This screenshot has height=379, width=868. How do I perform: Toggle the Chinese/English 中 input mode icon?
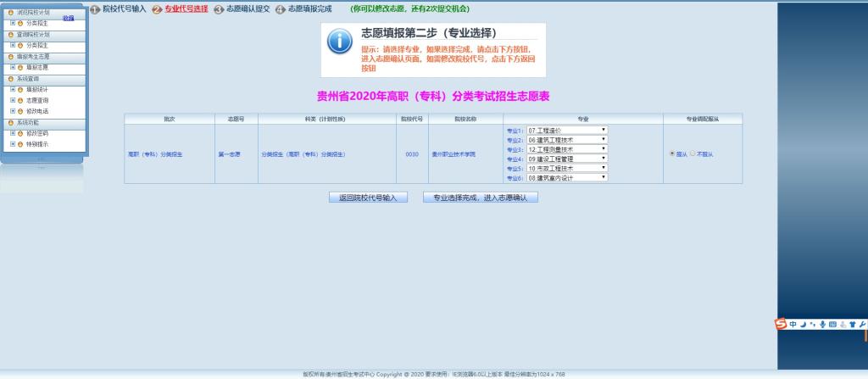(793, 324)
